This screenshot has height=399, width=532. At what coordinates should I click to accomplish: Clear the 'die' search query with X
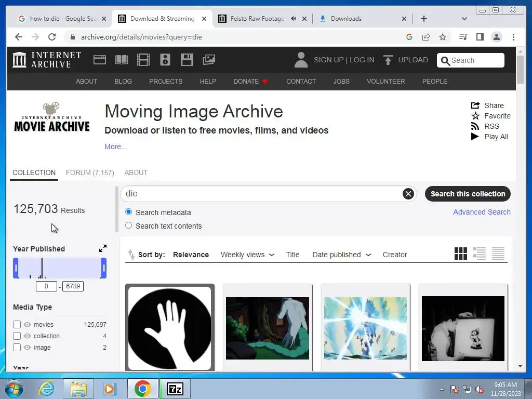408,194
